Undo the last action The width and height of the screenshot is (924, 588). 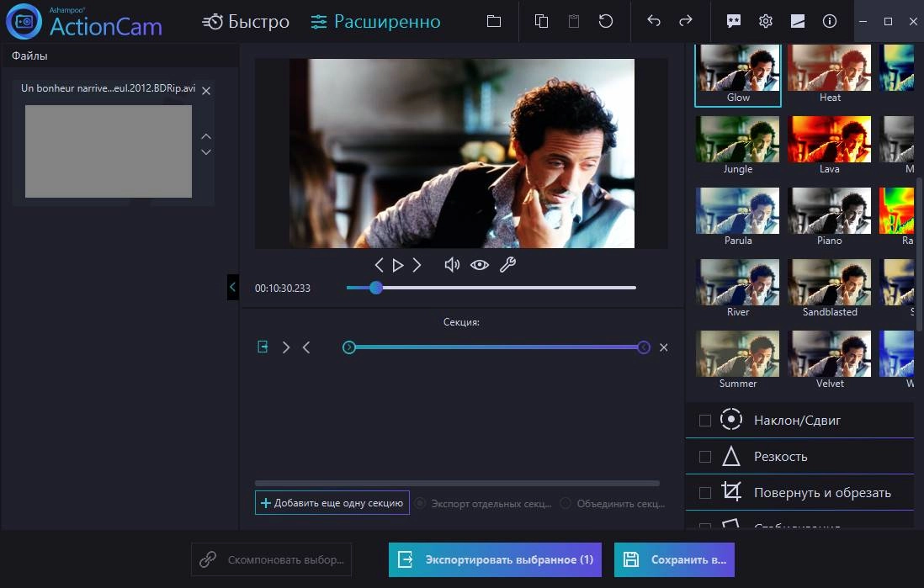654,21
